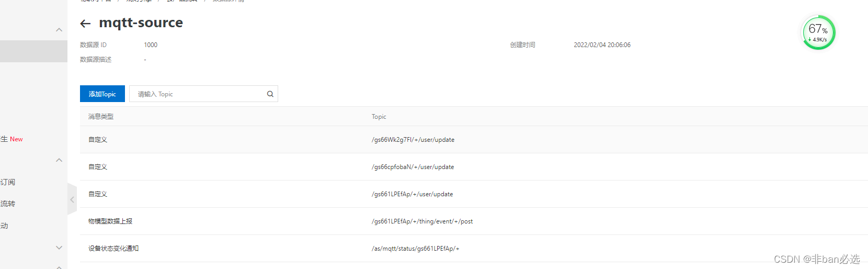Select topic /gs66cpfobaN/+/user/update

[413, 167]
